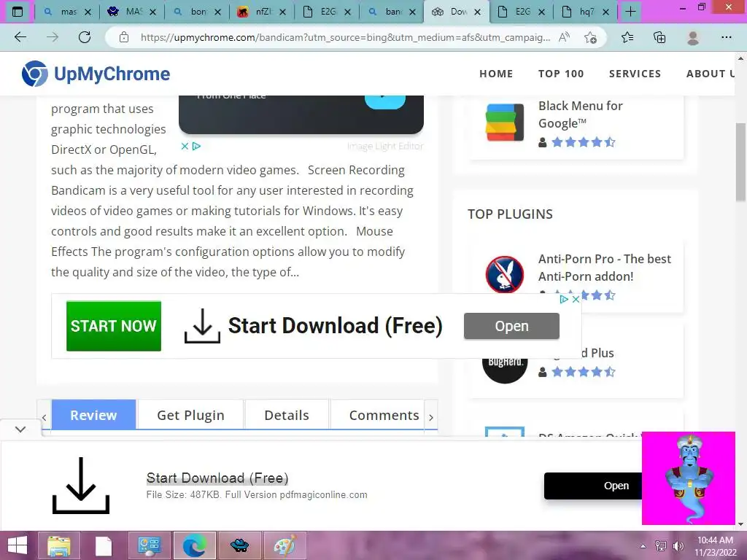Screen dimensions: 747x560
Task: Open Edge settings and more menu
Action: [726, 37]
